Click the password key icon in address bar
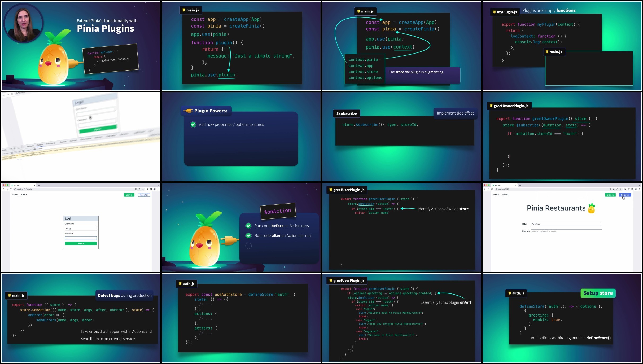643x364 pixels. (614, 189)
